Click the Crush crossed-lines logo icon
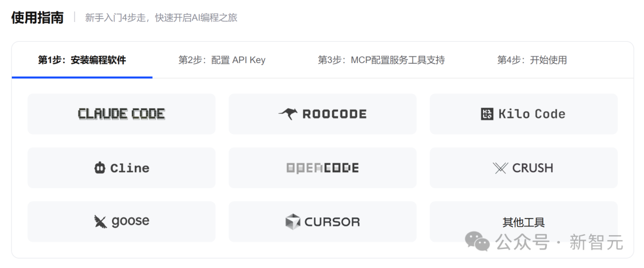Image resolution: width=644 pixels, height=268 pixels. (500, 168)
